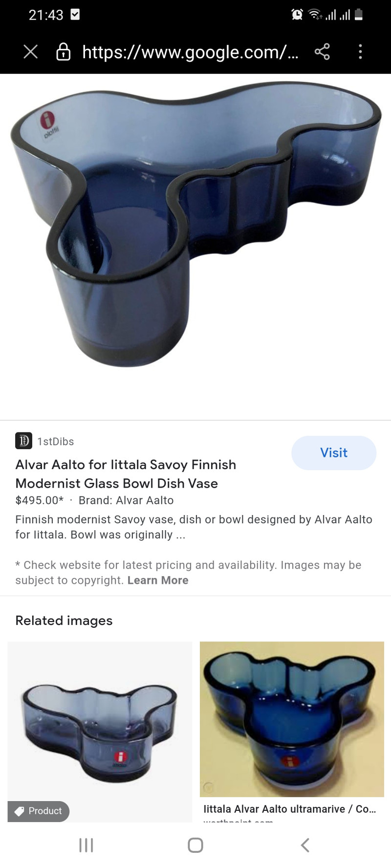Tap the share icon in toolbar
Viewport: 391px width, 868px height.
tap(322, 51)
